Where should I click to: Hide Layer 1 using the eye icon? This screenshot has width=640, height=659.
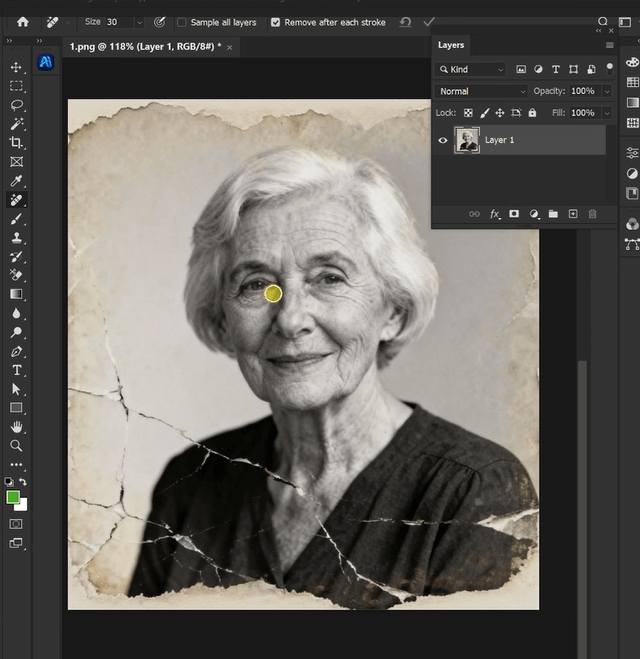[x=443, y=141]
